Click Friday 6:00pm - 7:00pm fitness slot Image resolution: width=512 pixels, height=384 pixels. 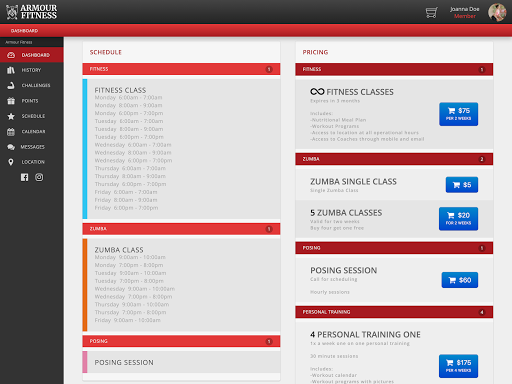click(x=126, y=208)
